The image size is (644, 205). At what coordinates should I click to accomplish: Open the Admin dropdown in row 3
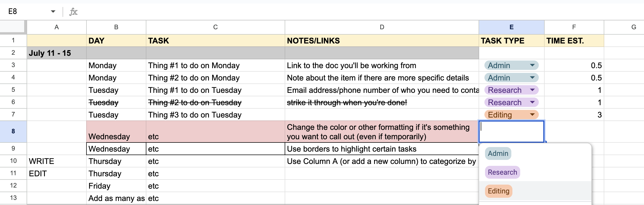click(x=533, y=65)
